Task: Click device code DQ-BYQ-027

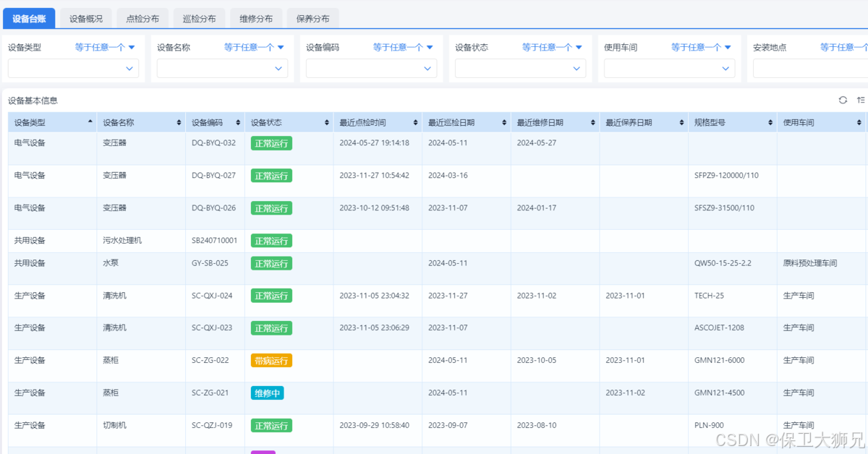Action: pos(213,176)
